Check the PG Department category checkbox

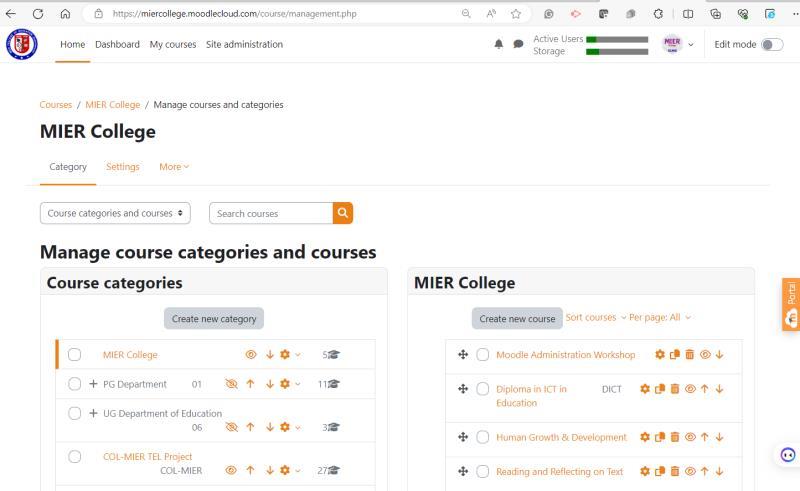(74, 384)
